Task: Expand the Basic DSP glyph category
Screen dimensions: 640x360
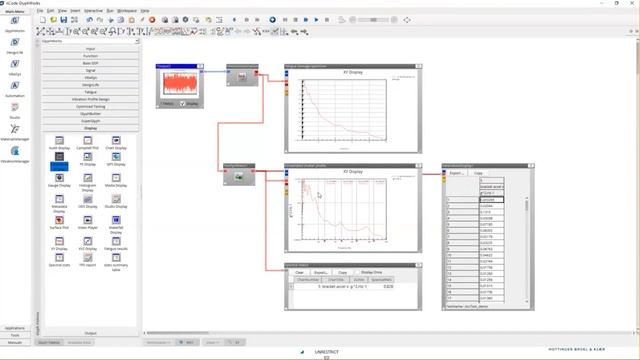Action: click(x=90, y=63)
